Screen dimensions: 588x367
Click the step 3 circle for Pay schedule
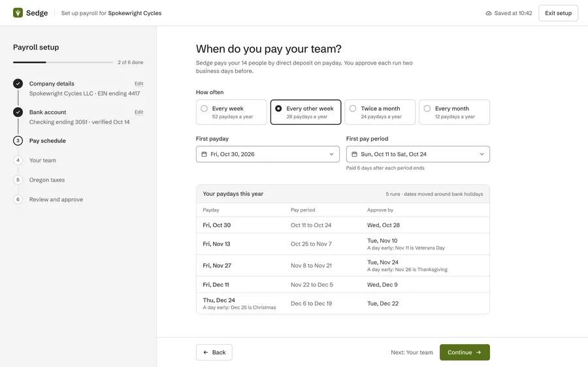pyautogui.click(x=18, y=140)
